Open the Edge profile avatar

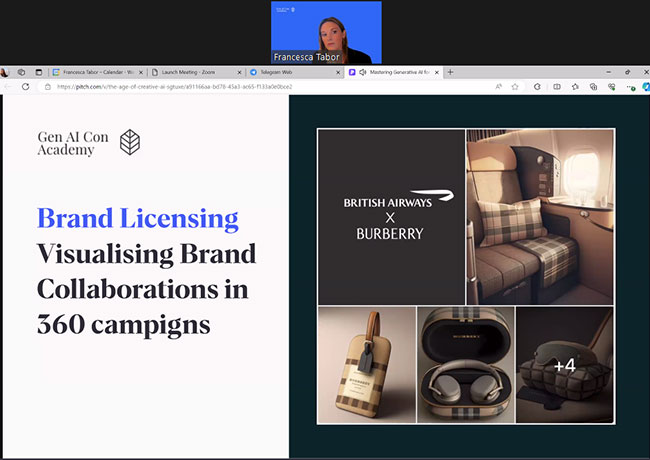coord(4,73)
